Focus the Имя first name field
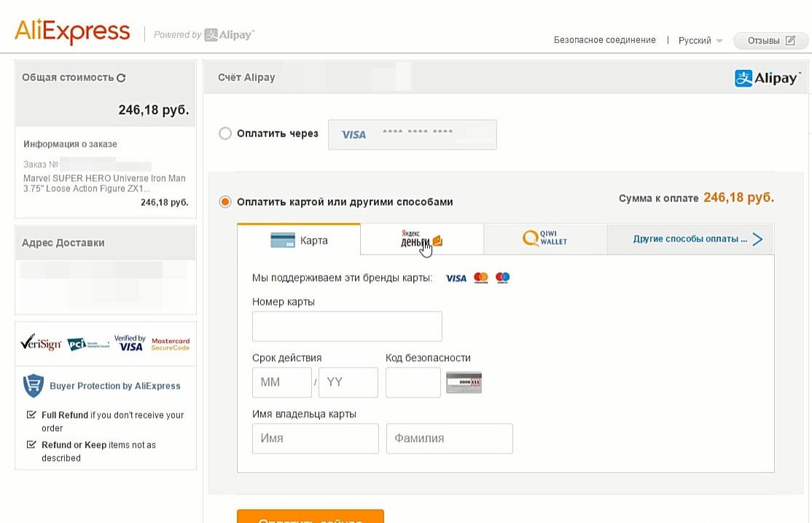Viewport: 812px width, 523px height. point(316,438)
